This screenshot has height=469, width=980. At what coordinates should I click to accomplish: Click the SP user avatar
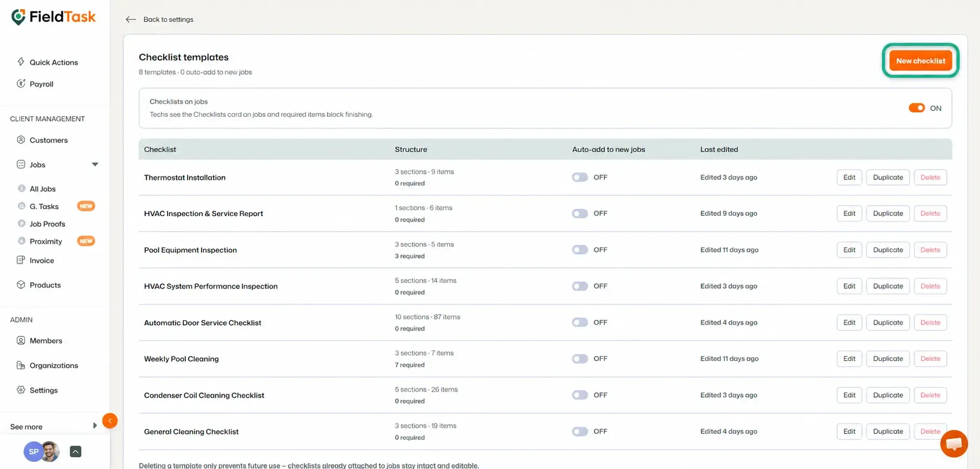34,452
